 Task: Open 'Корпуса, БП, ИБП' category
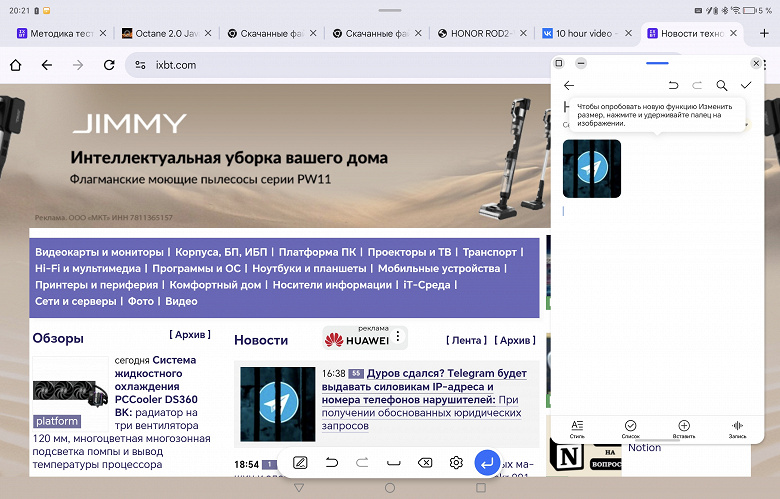[x=221, y=252]
